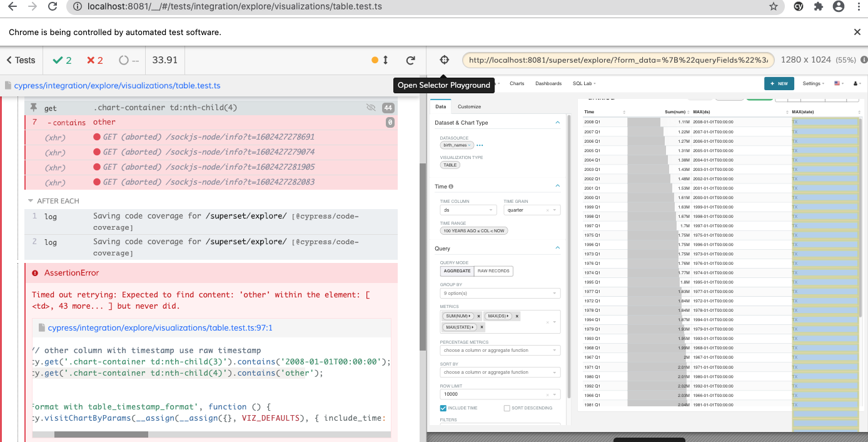Open the SQL Lab dropdown menu

coord(584,83)
